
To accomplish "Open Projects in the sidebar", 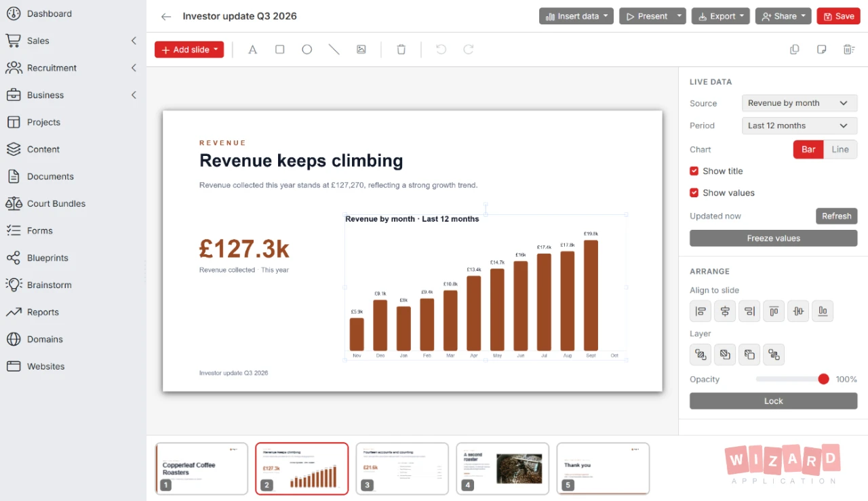I will [x=73, y=122].
